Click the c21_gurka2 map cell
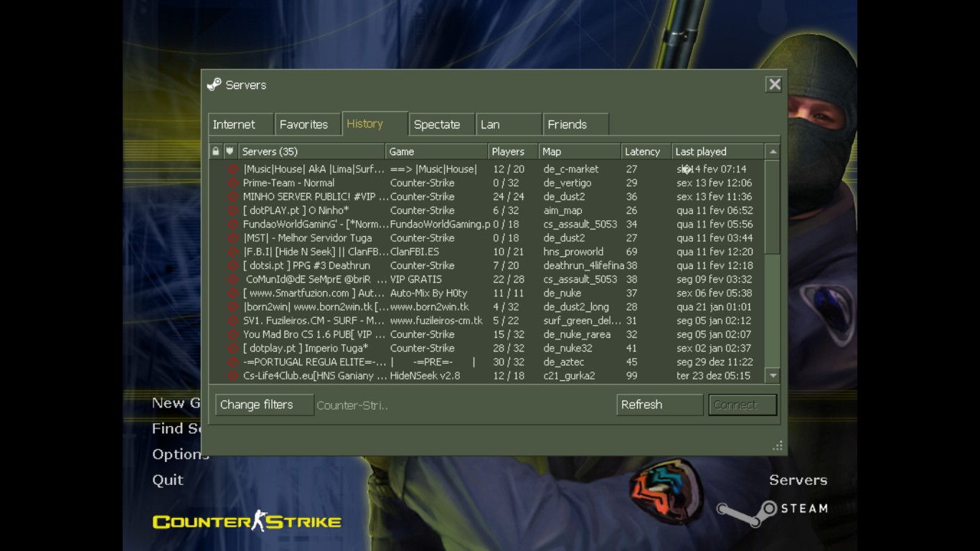The image size is (980, 551). (x=569, y=375)
